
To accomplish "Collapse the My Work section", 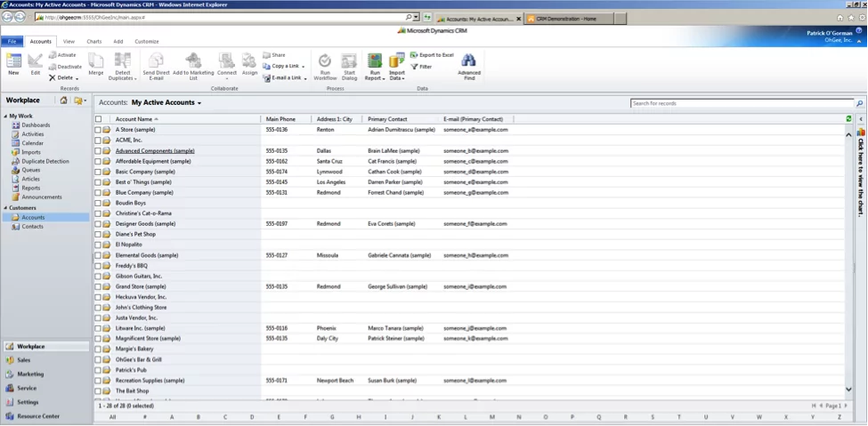I will [6, 117].
